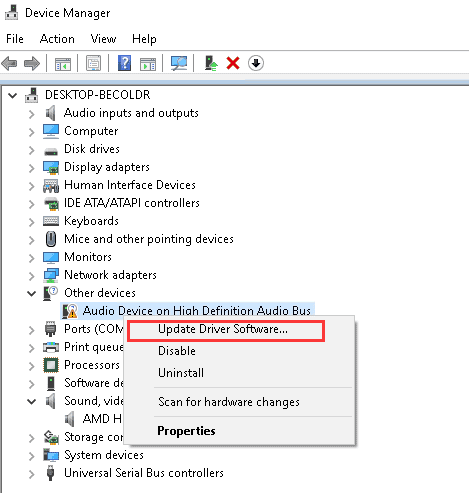The width and height of the screenshot is (469, 493).
Task: Click the Back arrow toolbar icon
Action: point(9,63)
